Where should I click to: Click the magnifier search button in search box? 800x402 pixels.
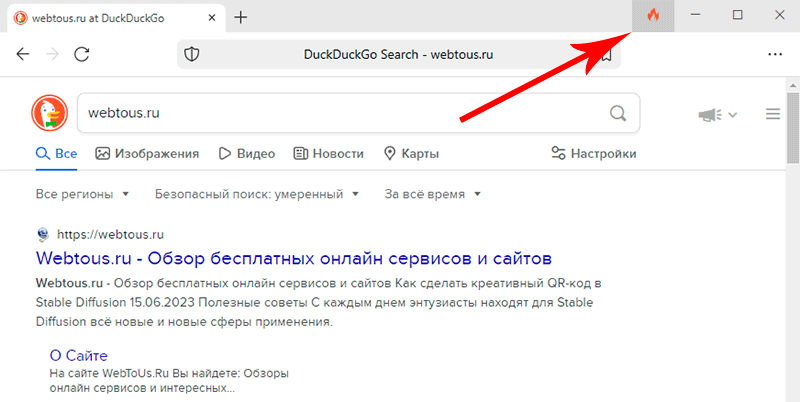(x=618, y=113)
